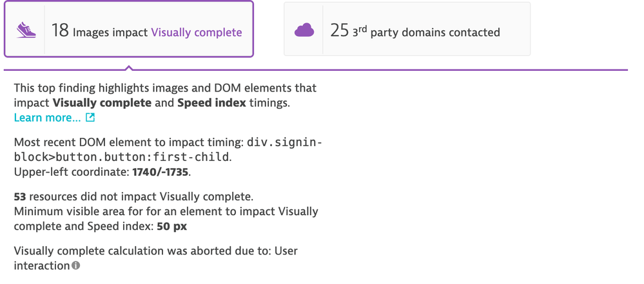Click the bold 53 resources count
The height and width of the screenshot is (284, 644).
click(x=19, y=196)
